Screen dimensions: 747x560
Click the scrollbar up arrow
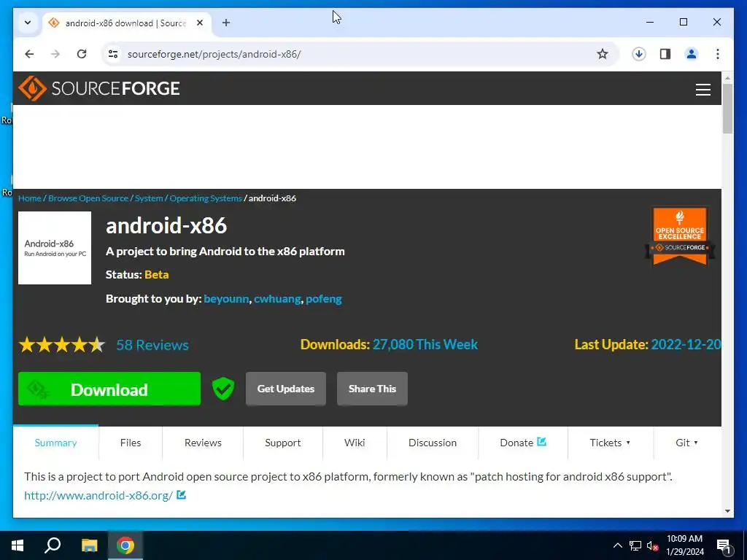pos(727,77)
